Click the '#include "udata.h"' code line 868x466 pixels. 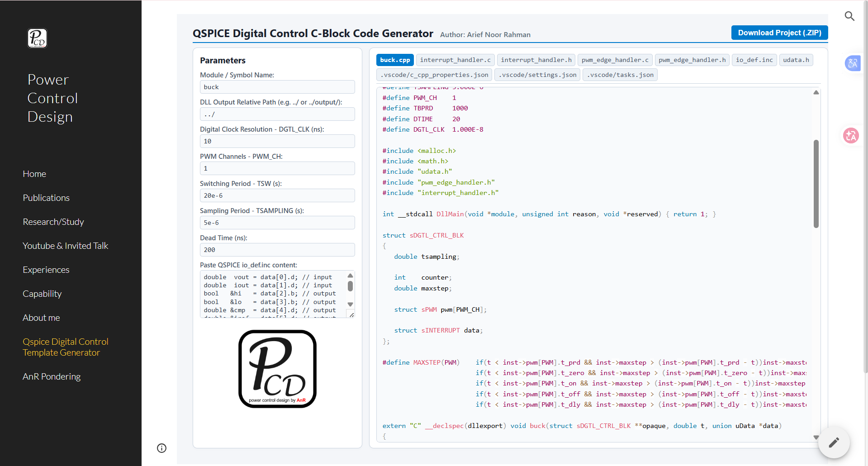tap(417, 171)
